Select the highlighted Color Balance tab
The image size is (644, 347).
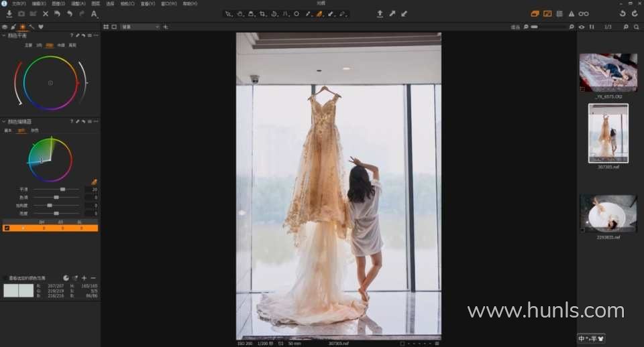50,46
